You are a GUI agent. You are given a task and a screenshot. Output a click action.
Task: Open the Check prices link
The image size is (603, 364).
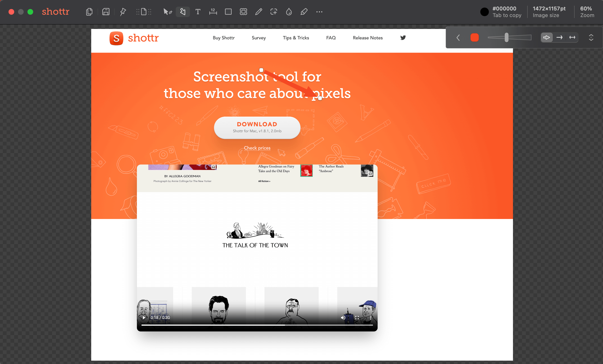click(257, 148)
